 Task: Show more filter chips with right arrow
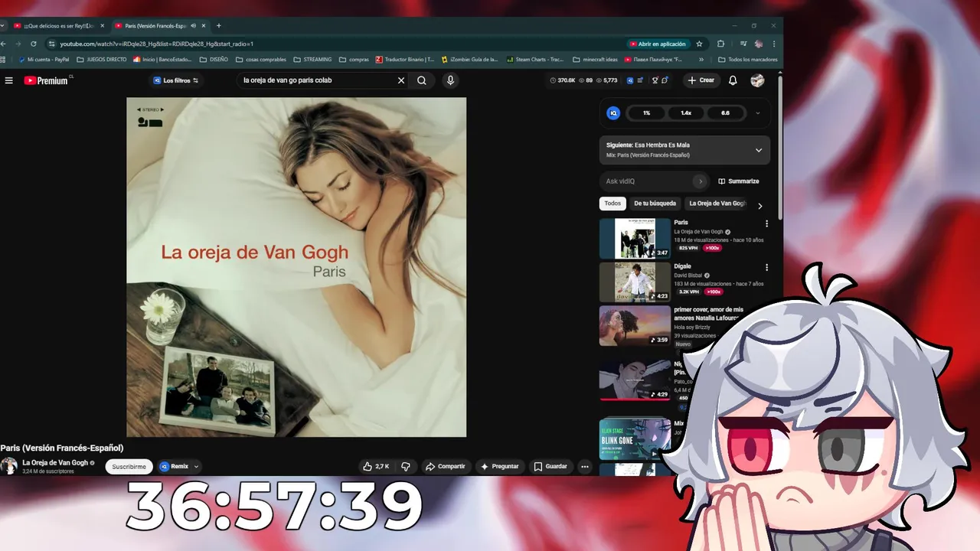pyautogui.click(x=759, y=206)
